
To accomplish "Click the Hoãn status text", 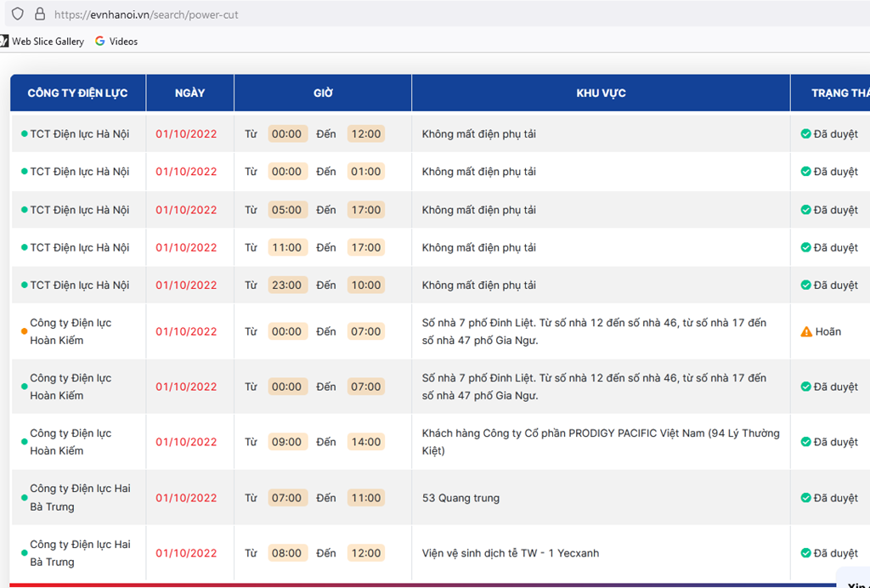I will [x=828, y=331].
